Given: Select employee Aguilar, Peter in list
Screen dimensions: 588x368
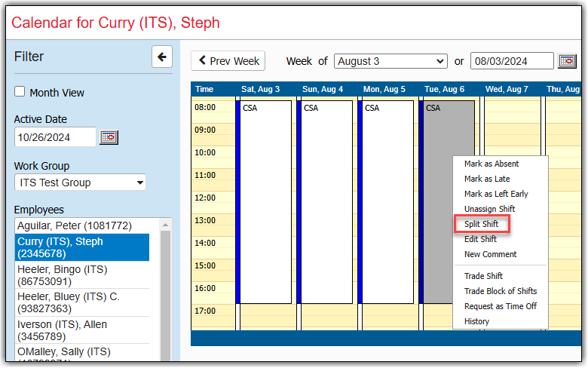Looking at the screenshot, I should 74,225.
